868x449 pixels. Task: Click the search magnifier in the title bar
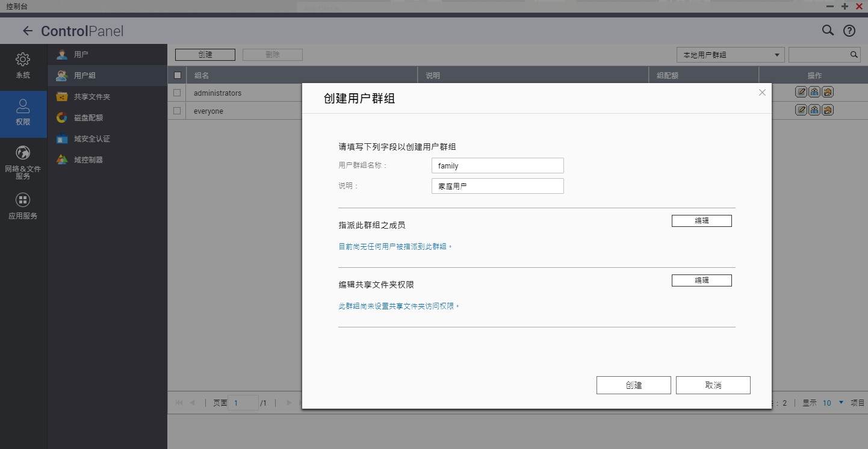(828, 30)
